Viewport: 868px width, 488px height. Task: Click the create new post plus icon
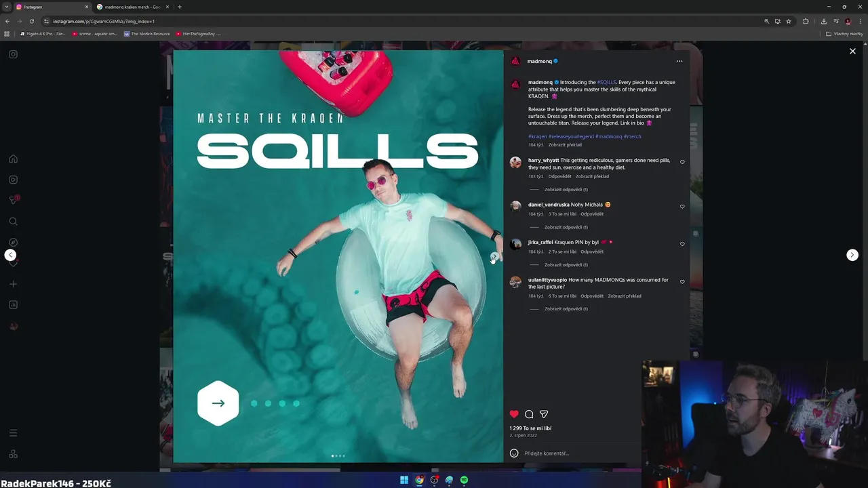(13, 284)
